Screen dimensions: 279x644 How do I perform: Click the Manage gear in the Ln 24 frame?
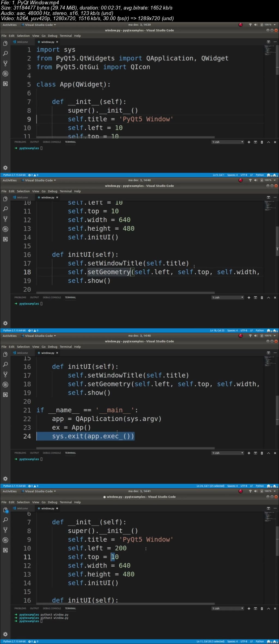pos(5,479)
